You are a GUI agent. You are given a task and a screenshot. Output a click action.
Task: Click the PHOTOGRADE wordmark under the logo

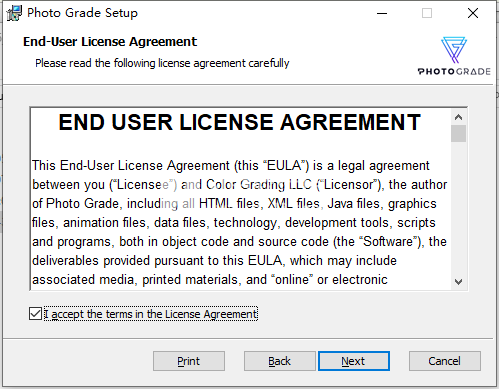point(454,72)
